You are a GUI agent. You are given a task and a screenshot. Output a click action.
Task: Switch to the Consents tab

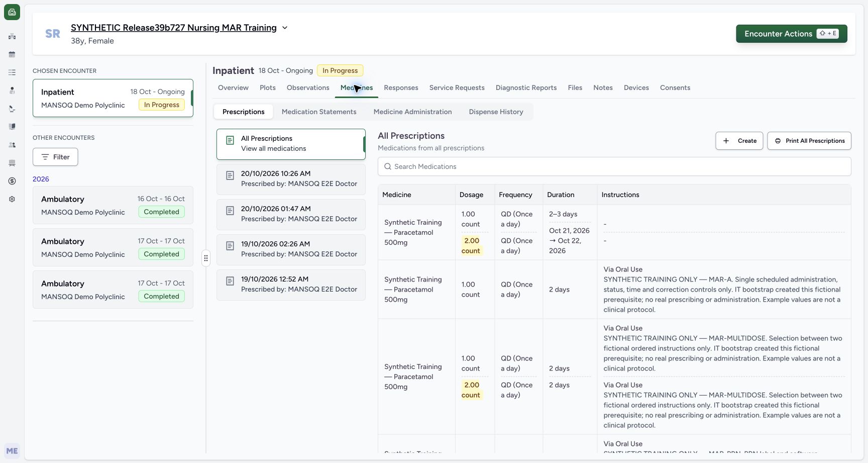click(x=675, y=87)
